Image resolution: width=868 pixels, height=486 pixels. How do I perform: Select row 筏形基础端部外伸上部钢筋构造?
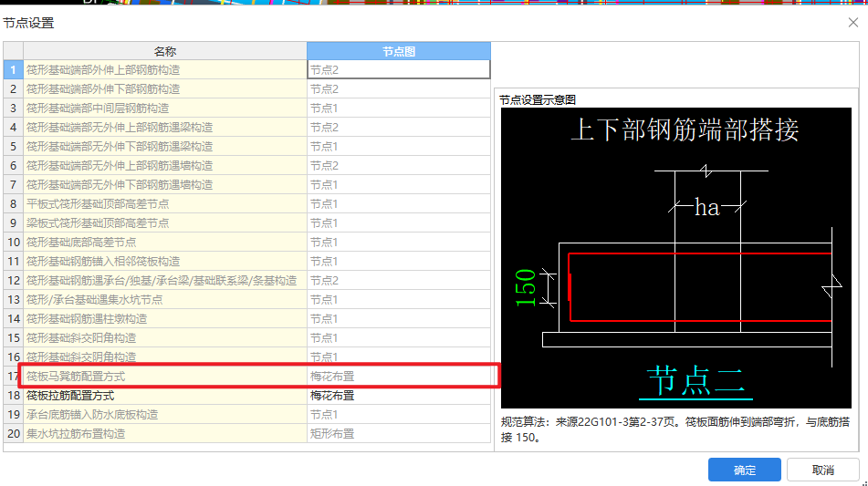[x=165, y=69]
